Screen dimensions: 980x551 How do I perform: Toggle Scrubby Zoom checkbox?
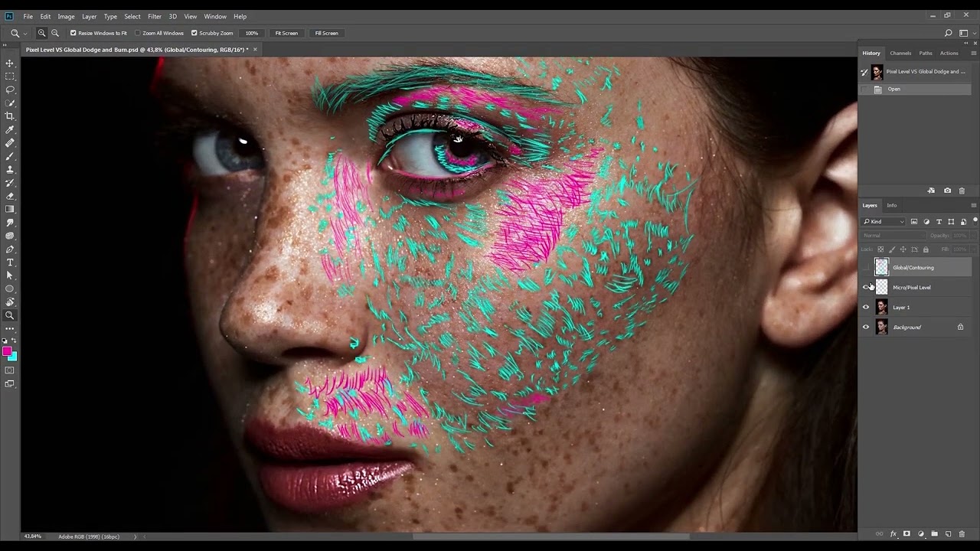pos(194,33)
